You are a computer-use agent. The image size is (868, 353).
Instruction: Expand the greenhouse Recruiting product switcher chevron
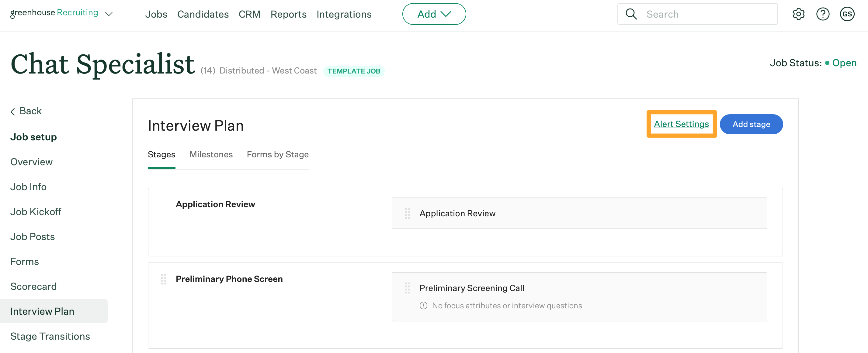point(109,14)
